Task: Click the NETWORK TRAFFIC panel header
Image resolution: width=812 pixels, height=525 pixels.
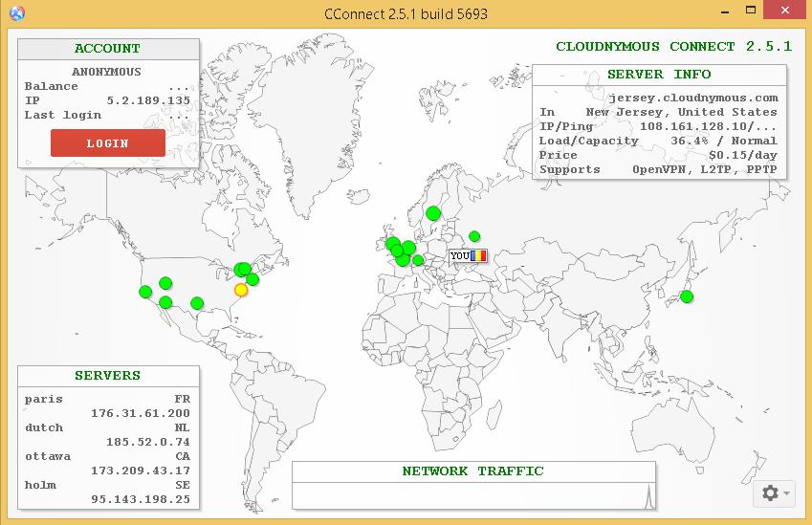Action: [x=473, y=471]
